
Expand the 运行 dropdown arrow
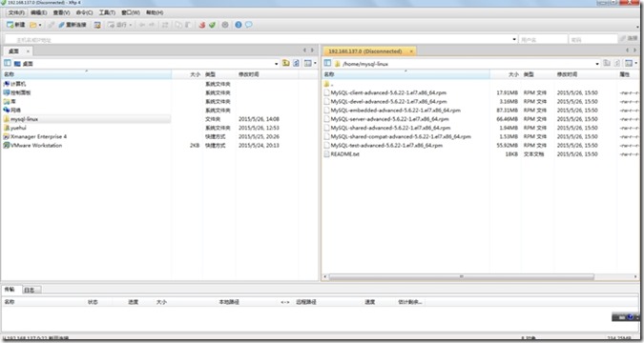[131, 25]
